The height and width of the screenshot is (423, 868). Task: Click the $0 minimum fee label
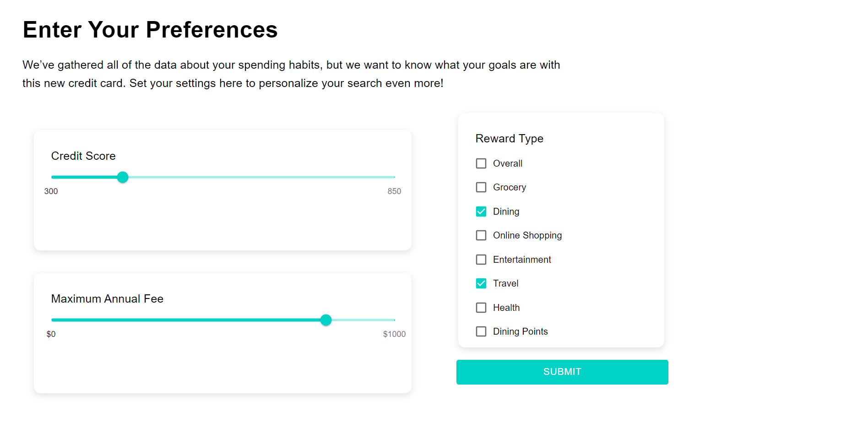(x=51, y=334)
